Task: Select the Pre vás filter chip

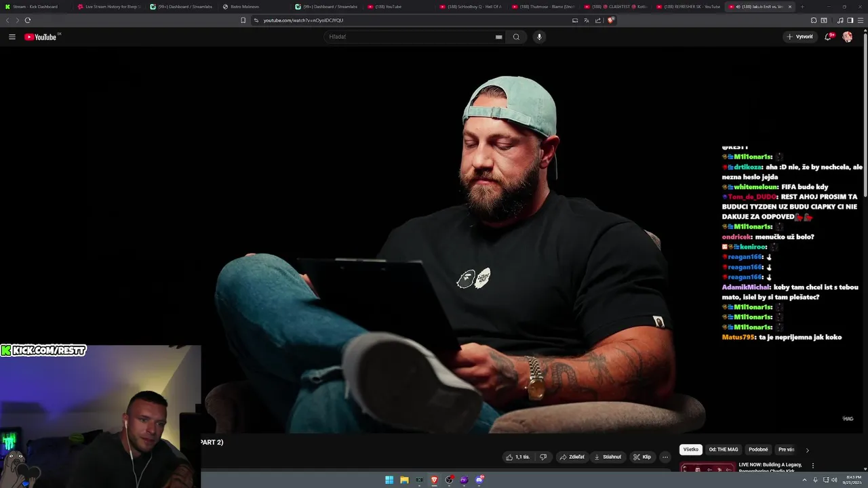Action: click(x=787, y=449)
